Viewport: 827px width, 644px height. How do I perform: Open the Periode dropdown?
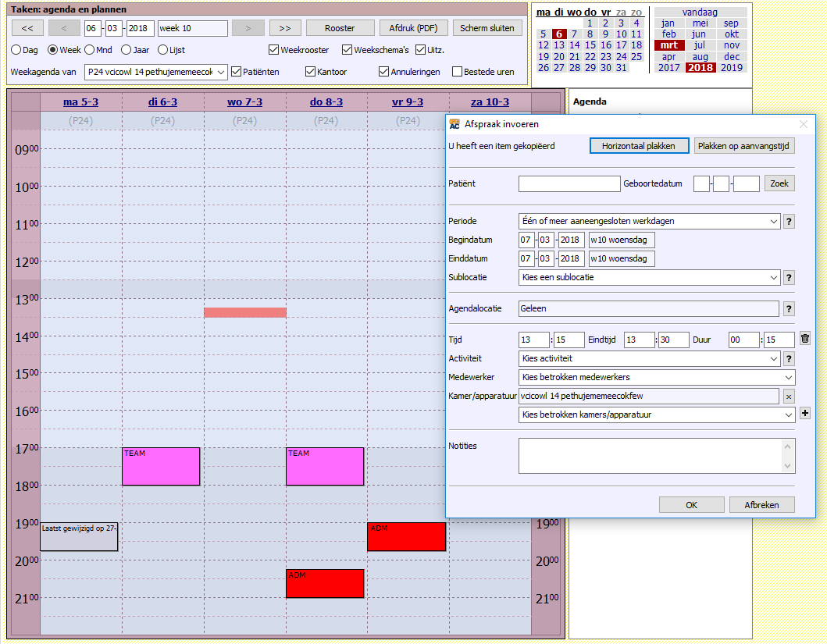tap(649, 221)
